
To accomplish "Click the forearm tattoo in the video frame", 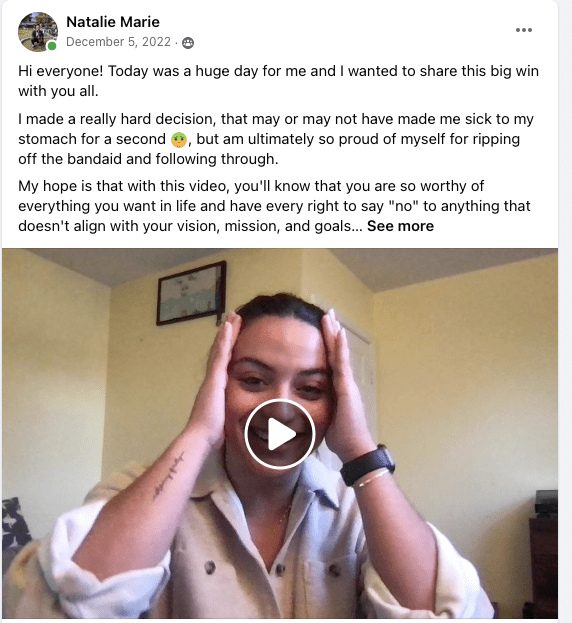I will [169, 475].
